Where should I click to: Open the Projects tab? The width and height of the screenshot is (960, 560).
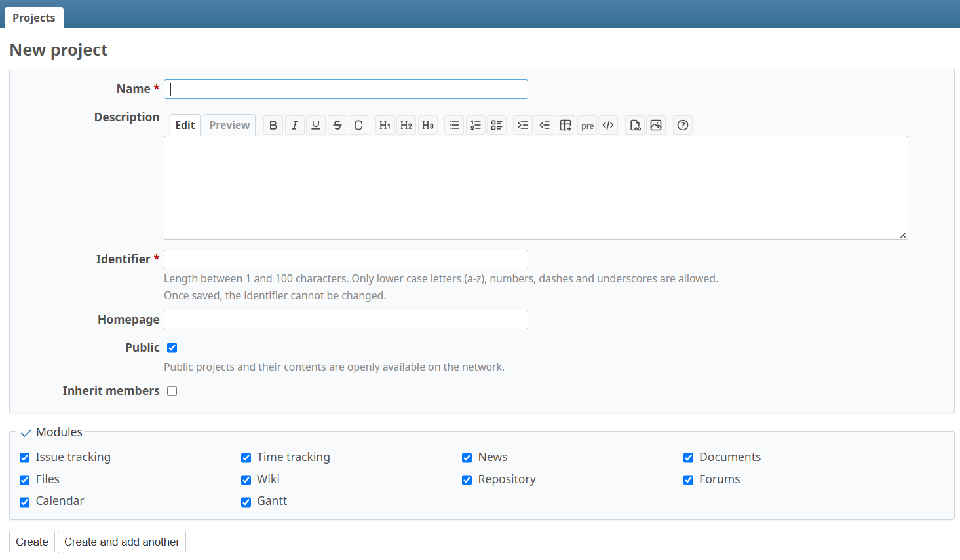34,18
